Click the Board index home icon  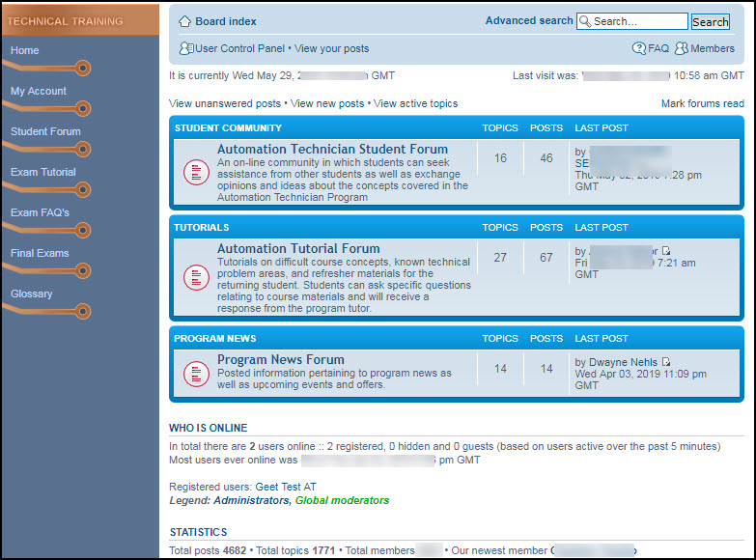pos(184,21)
